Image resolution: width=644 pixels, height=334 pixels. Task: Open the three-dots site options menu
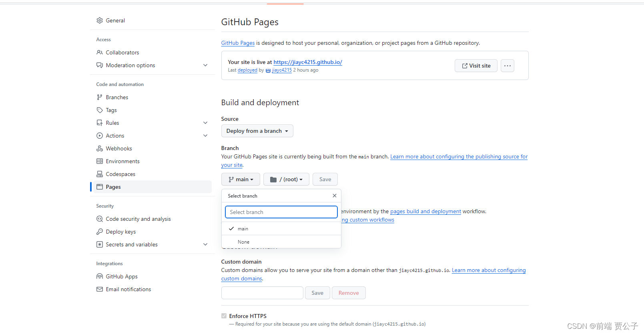pyautogui.click(x=507, y=66)
